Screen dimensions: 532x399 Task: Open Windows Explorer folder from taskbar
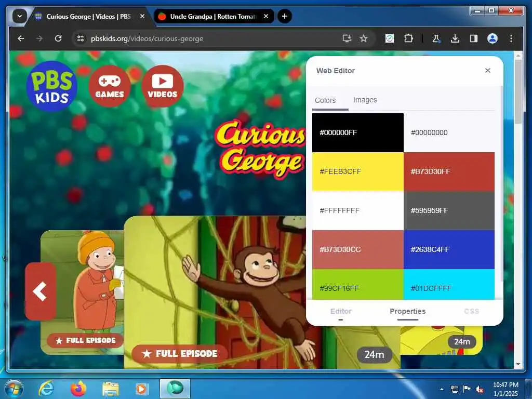pos(111,389)
